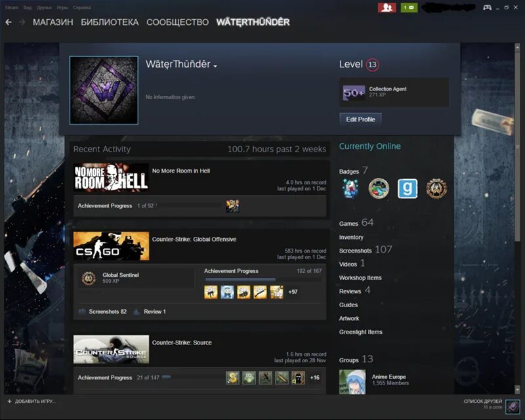Image resolution: width=525 pixels, height=420 pixels.
Task: Switch to the БИБЛИОТЕКА tab
Action: 110,22
